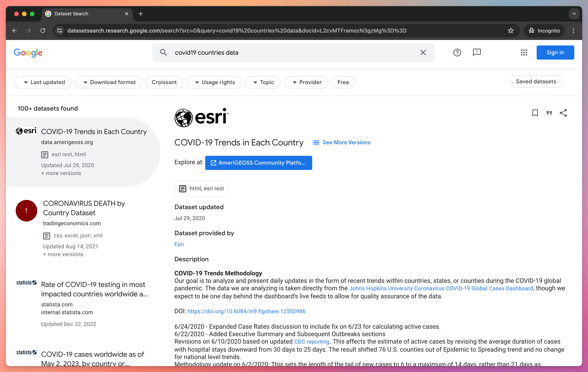This screenshot has height=372, width=588.
Task: Click the red T avatar icon
Action: click(26, 210)
